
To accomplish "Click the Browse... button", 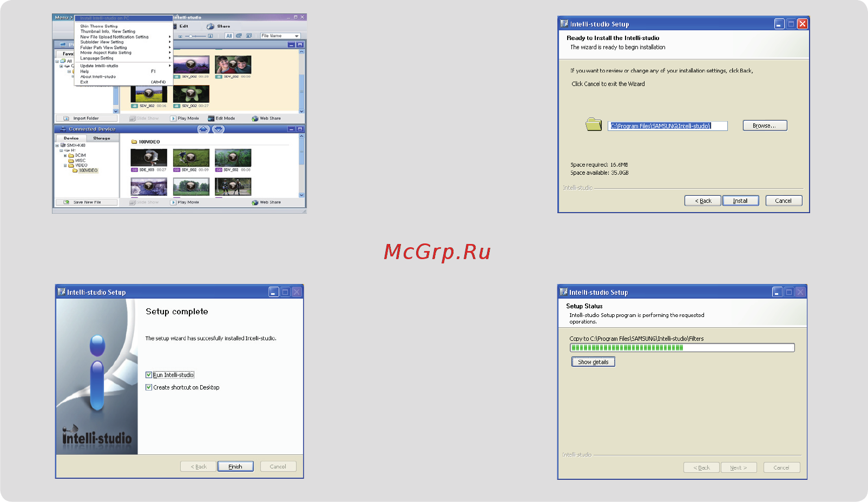I will point(765,125).
